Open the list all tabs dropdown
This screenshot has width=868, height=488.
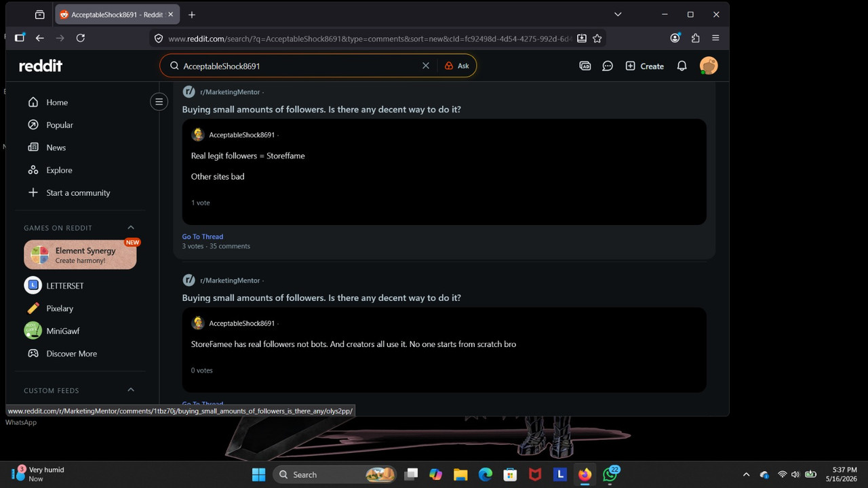coord(618,14)
